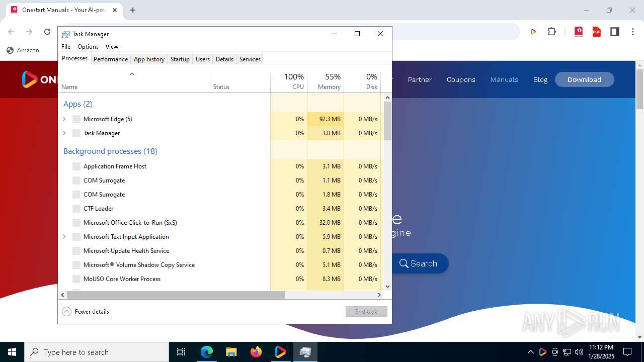This screenshot has width=644, height=362.
Task: Click the browser forward arrow
Action: 29,32
